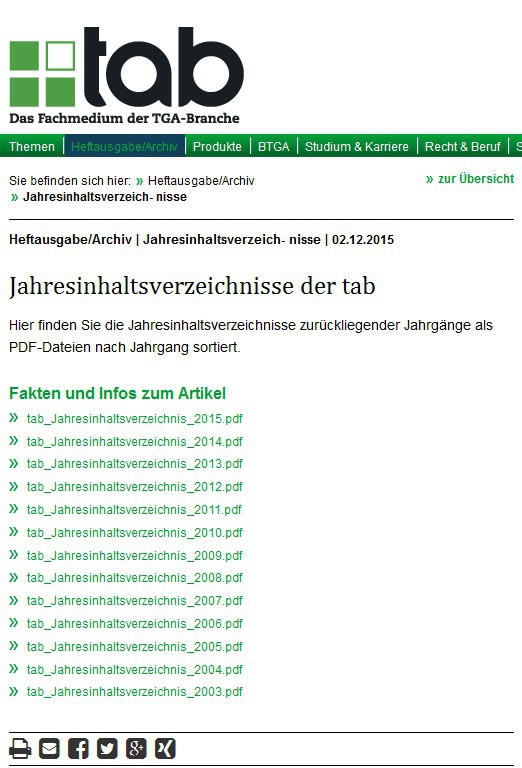Share on Xing icon
Viewport: 522px width, 768px height.
click(x=165, y=748)
